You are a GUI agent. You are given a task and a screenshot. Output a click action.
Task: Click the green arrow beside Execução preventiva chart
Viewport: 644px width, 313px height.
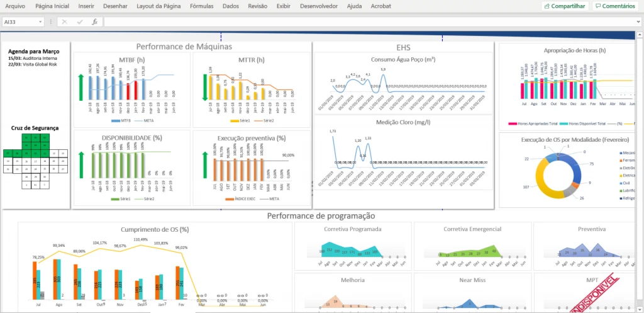(204, 165)
